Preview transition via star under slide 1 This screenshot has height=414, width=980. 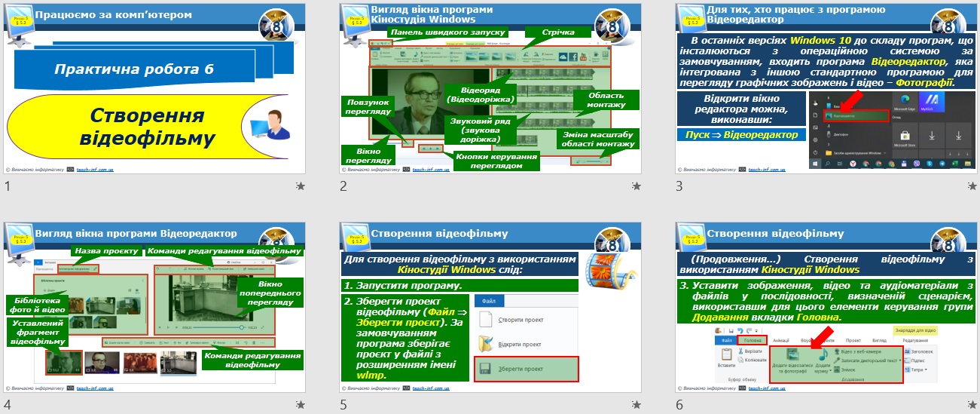(301, 186)
